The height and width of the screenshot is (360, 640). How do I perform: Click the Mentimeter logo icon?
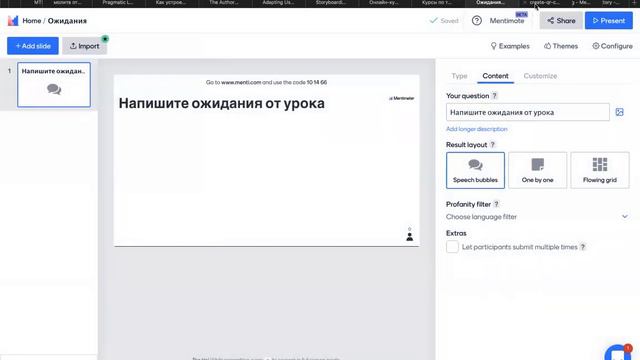tap(13, 20)
